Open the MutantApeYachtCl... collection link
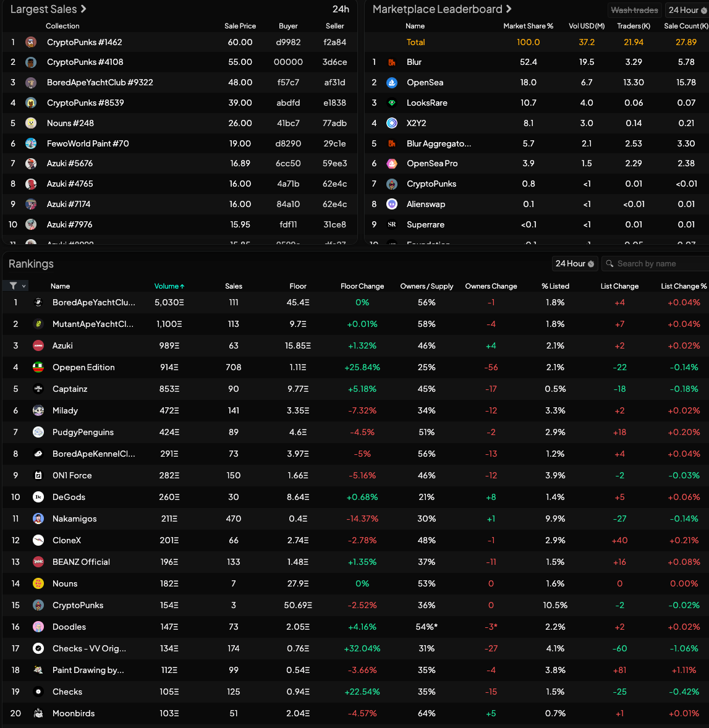Image resolution: width=709 pixels, height=728 pixels. [93, 324]
